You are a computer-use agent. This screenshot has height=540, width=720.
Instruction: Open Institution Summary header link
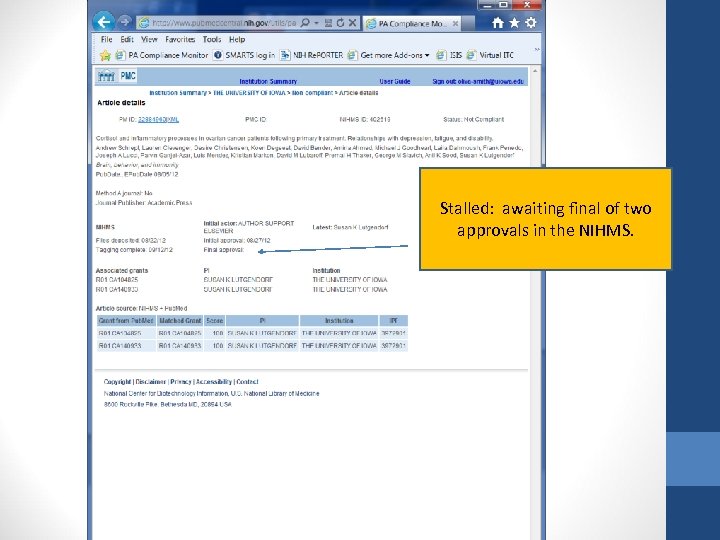click(268, 81)
